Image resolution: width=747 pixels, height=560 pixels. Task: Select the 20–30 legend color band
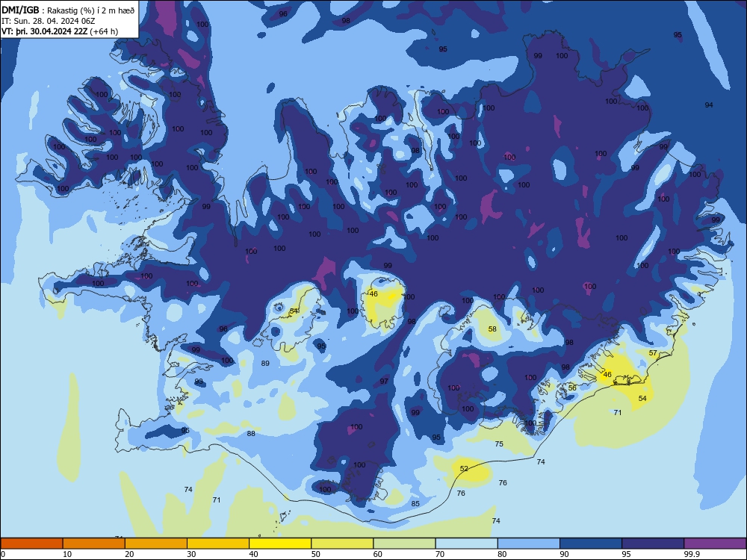point(156,544)
